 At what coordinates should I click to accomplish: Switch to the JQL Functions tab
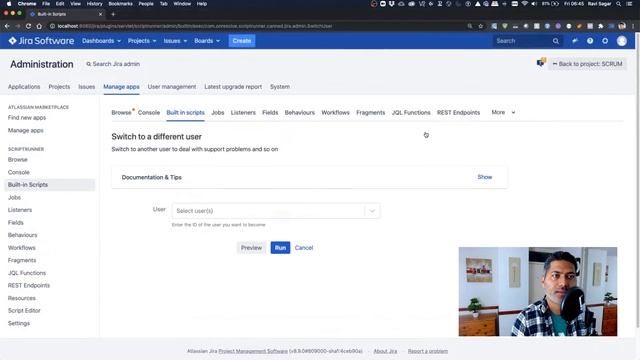pos(411,113)
